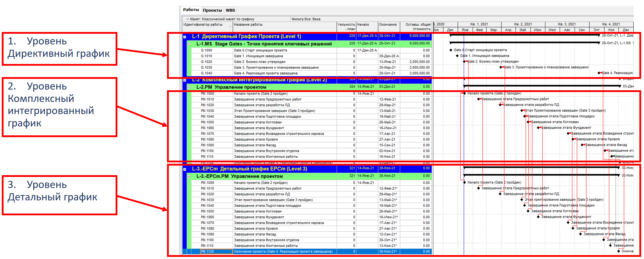The height and width of the screenshot is (259, 644).
Task: Collapse the L-3.-EPCm.PM Управление проектом group
Action: (189, 176)
